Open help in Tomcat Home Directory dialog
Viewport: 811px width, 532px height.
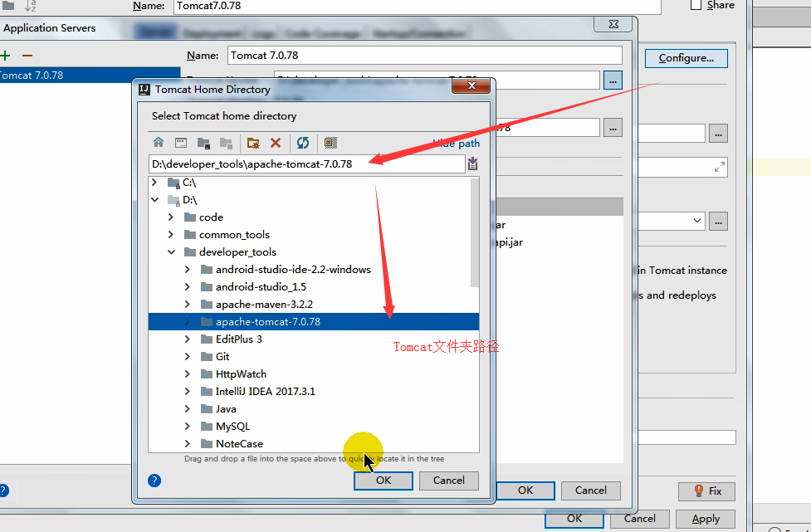[x=154, y=481]
